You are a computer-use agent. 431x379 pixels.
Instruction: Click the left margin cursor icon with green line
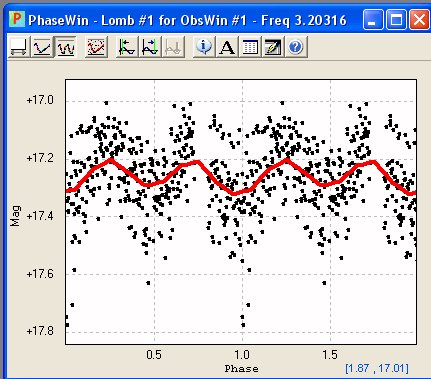click(x=127, y=47)
